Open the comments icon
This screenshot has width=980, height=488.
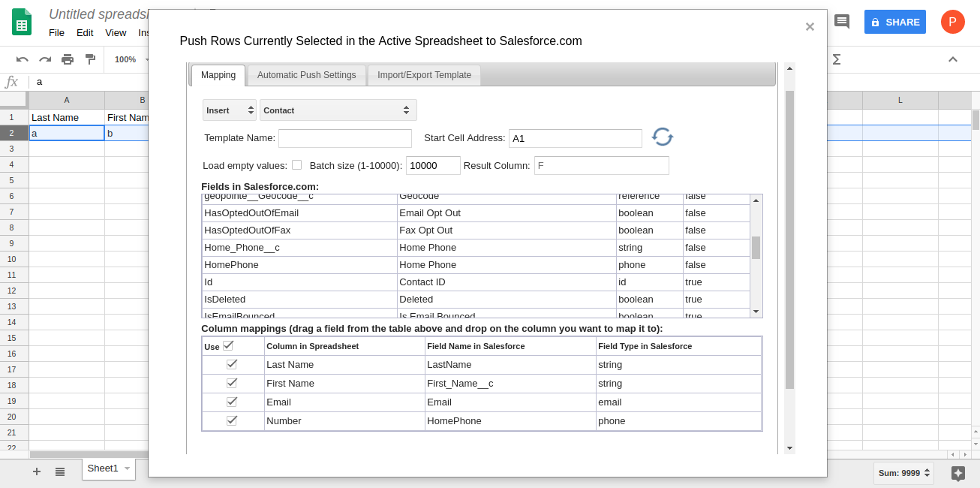click(x=842, y=22)
